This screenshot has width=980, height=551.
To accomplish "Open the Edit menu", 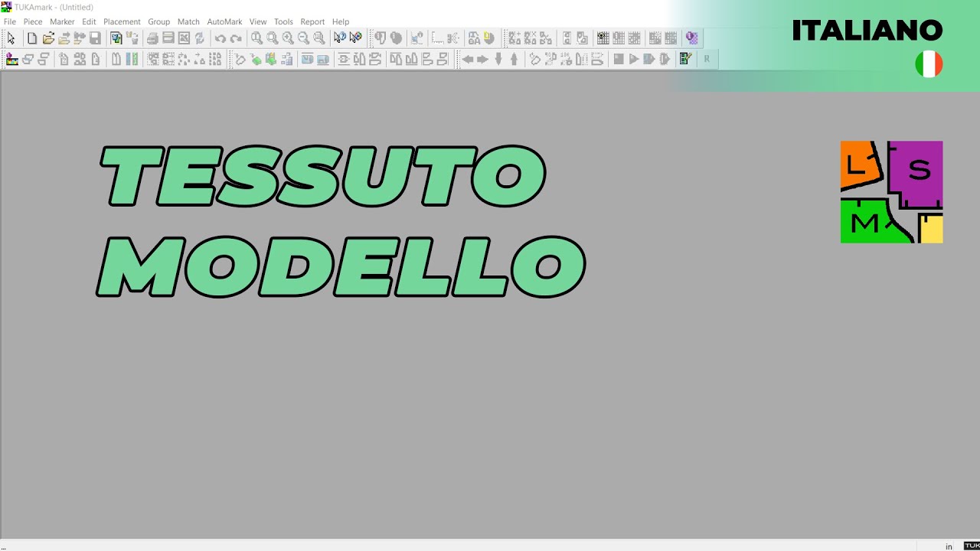I will pos(89,21).
